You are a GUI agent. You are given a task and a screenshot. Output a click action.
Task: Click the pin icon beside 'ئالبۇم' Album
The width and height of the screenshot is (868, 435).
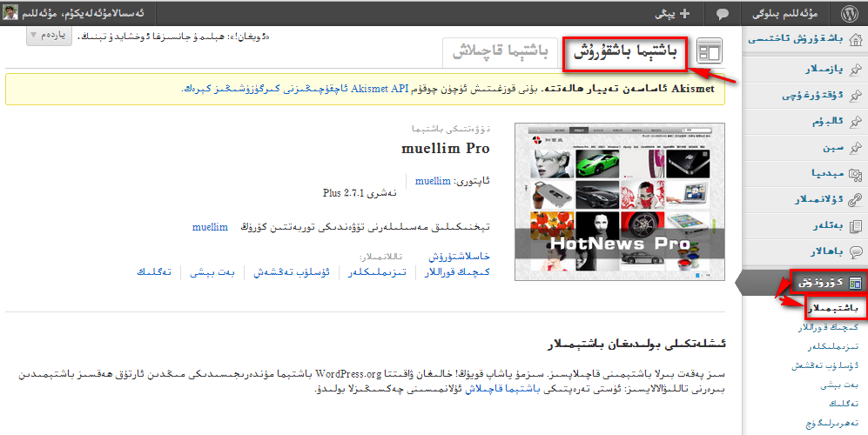856,121
